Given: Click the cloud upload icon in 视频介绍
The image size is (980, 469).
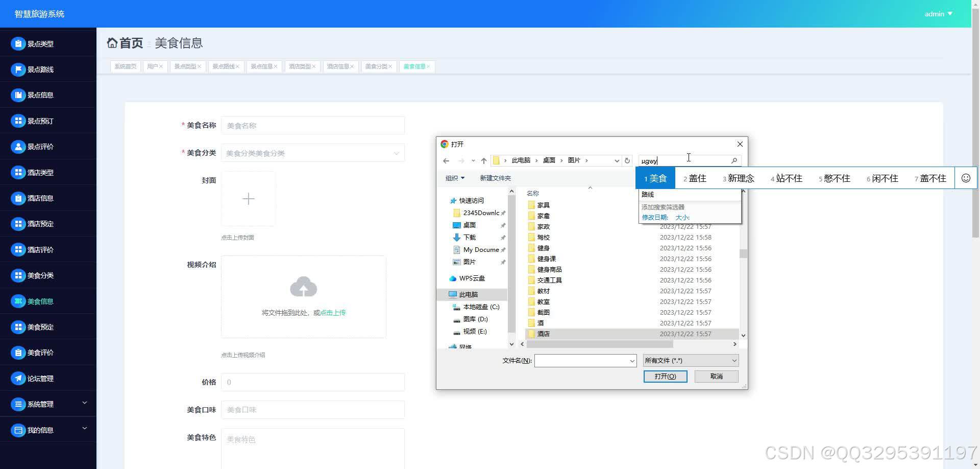Looking at the screenshot, I should (x=304, y=287).
